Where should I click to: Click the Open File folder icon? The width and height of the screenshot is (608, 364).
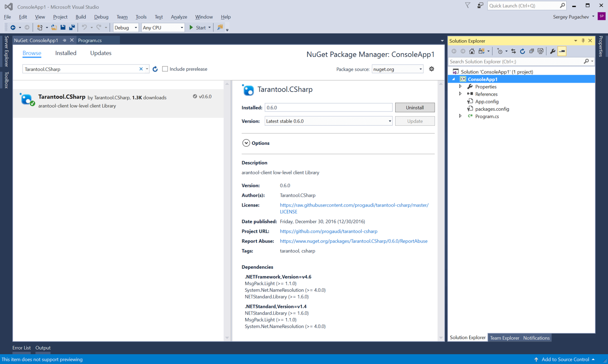[54, 27]
